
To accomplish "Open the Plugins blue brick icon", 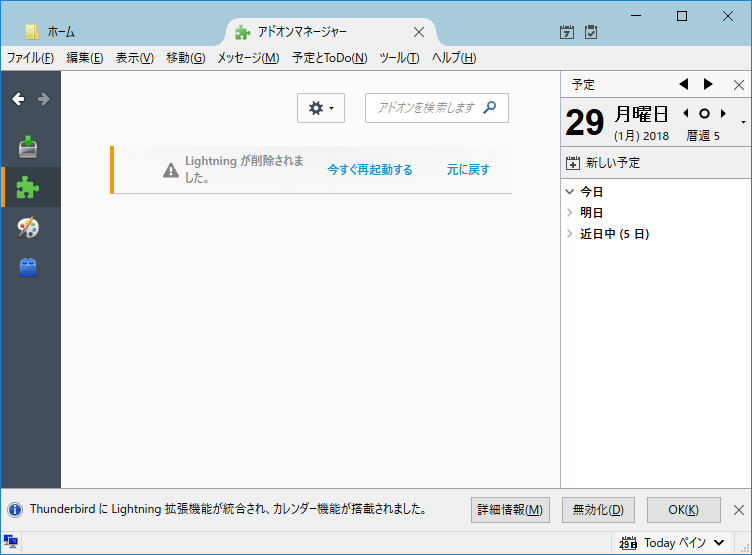I will (x=28, y=268).
